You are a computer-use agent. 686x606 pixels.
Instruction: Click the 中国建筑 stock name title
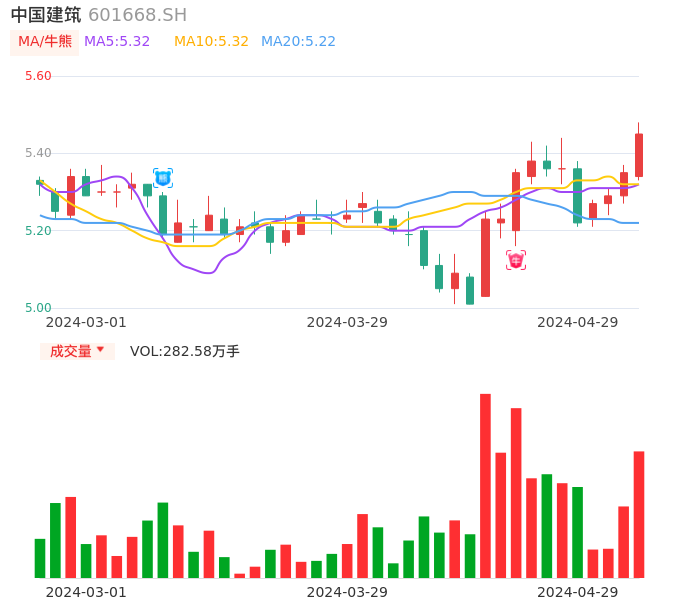point(46,15)
